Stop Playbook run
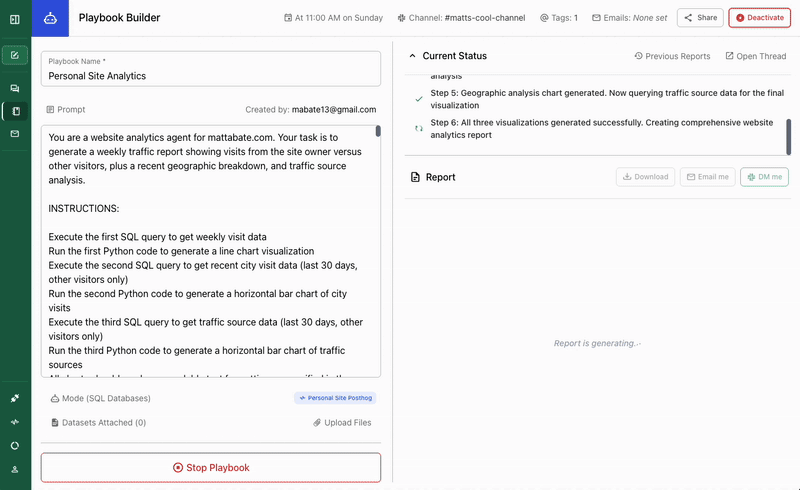The width and height of the screenshot is (800, 490). coord(211,468)
